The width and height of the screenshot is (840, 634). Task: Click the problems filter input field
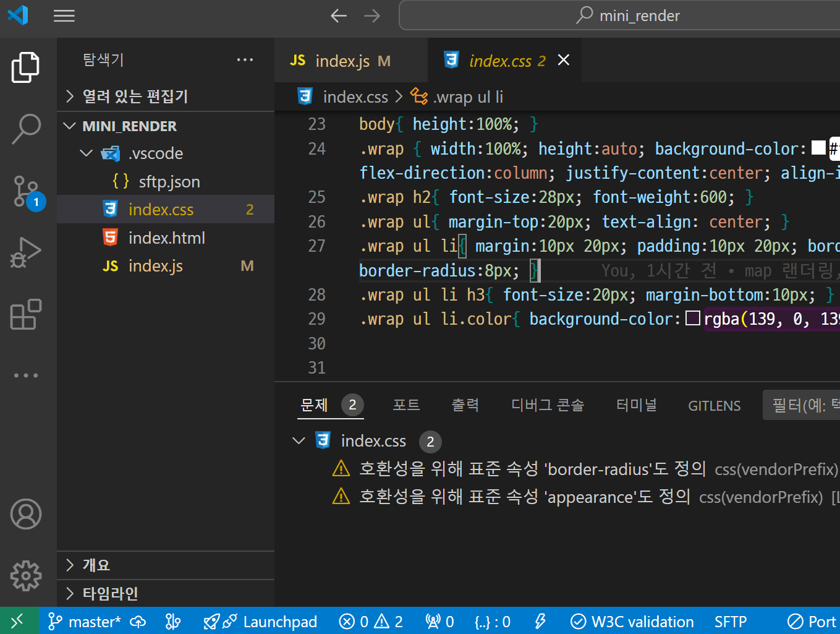[802, 405]
